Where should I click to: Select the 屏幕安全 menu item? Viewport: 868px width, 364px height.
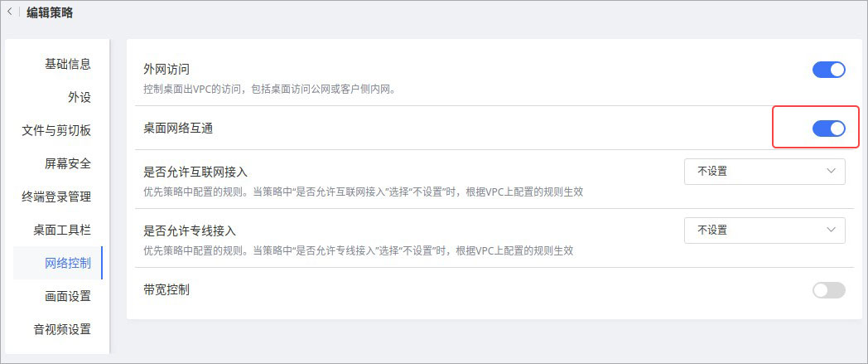tap(68, 163)
